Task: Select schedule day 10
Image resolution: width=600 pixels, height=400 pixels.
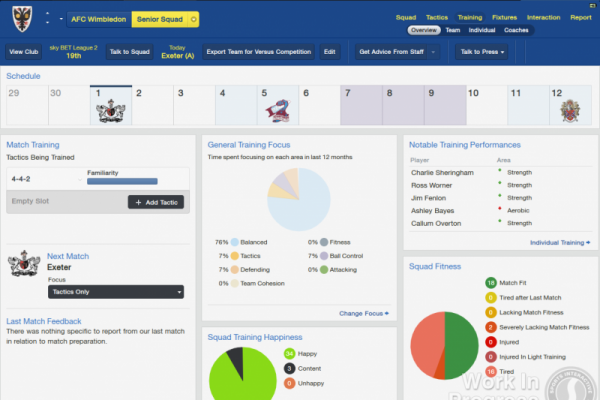Action: coord(487,105)
